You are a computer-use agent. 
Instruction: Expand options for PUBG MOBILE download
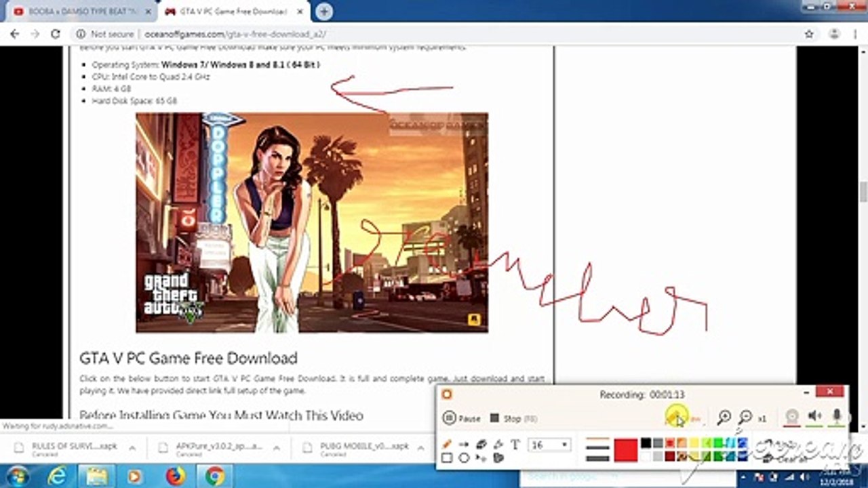point(420,449)
